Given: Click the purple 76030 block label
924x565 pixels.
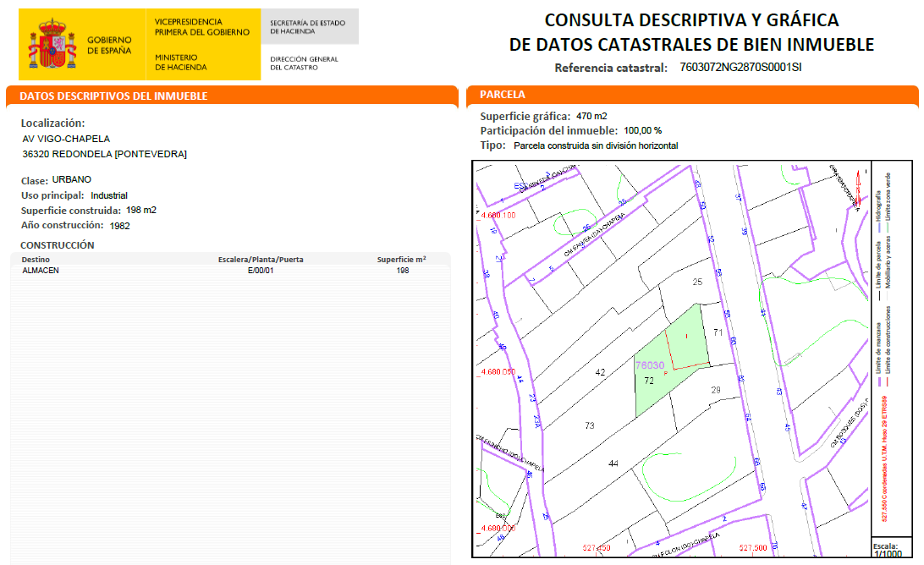Looking at the screenshot, I should pyautogui.click(x=649, y=365).
